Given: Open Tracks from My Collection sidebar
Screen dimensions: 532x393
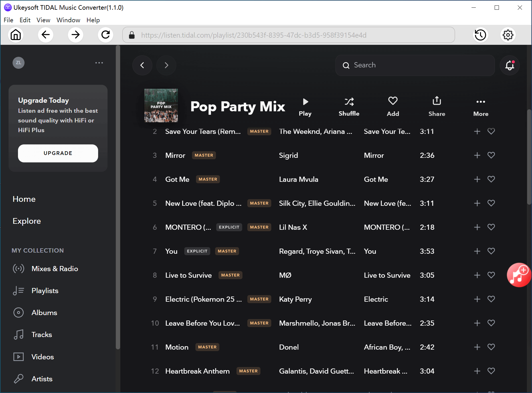Looking at the screenshot, I should pyautogui.click(x=42, y=334).
